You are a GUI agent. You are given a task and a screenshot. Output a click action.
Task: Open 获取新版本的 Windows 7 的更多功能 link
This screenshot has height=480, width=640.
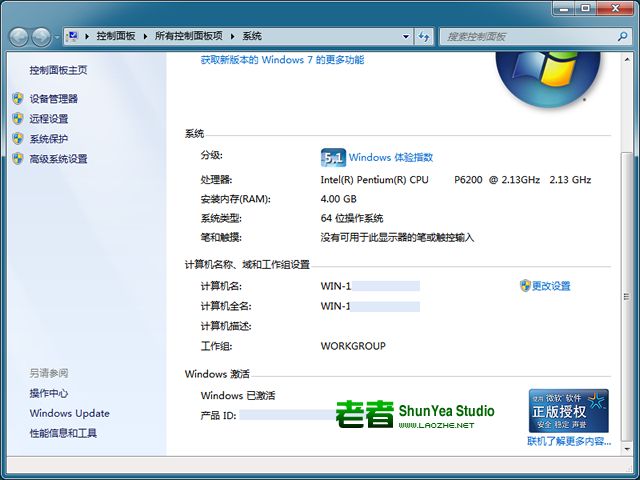click(282, 60)
